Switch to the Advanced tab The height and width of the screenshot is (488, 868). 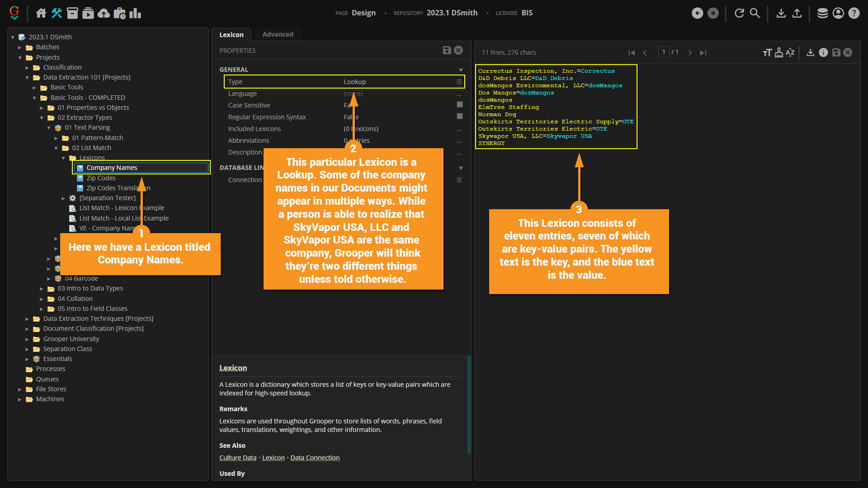278,34
